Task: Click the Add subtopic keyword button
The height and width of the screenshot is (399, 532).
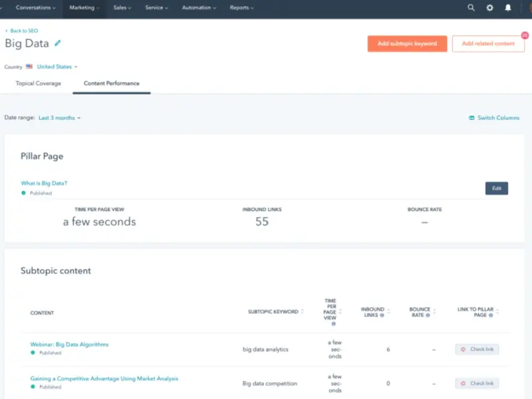Action: tap(407, 44)
